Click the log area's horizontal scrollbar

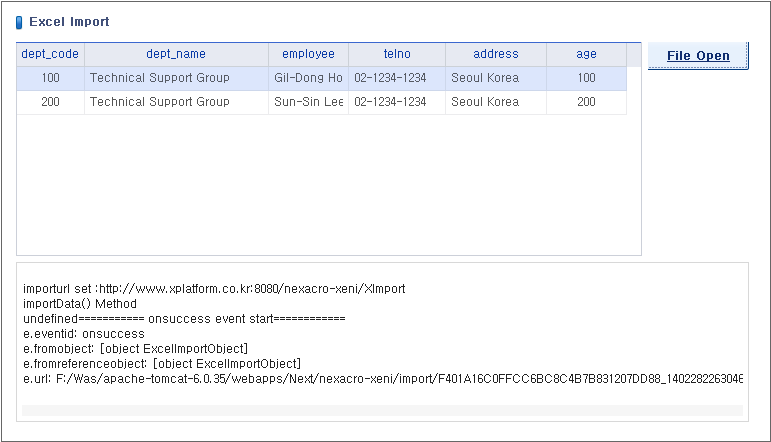pyautogui.click(x=380, y=410)
